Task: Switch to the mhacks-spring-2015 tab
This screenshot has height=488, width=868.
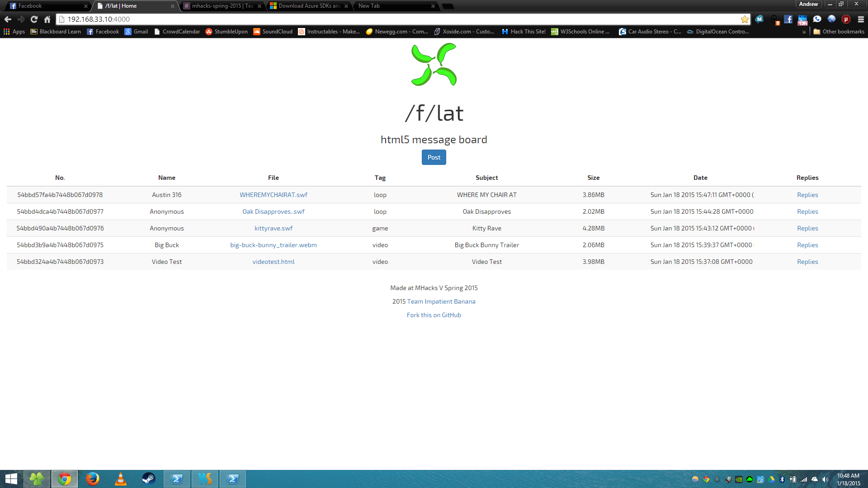Action: pos(222,6)
